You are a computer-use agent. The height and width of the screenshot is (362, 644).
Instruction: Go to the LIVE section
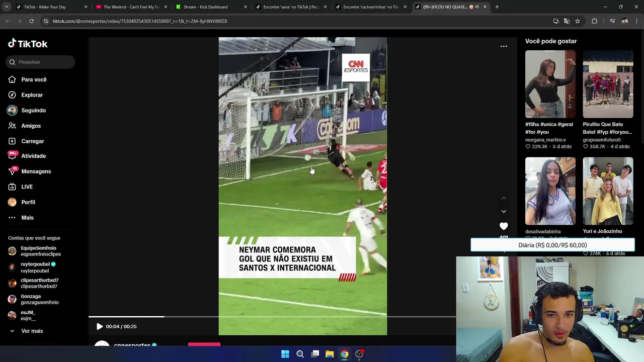tap(27, 187)
